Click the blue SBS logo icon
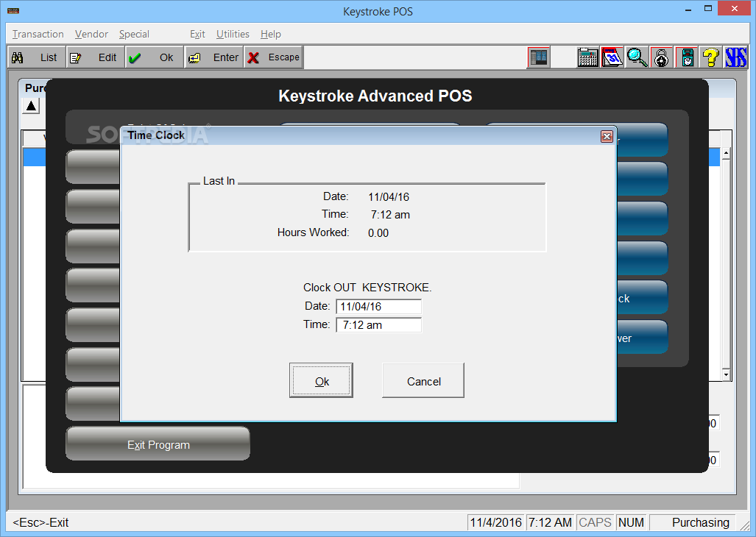 pos(735,58)
